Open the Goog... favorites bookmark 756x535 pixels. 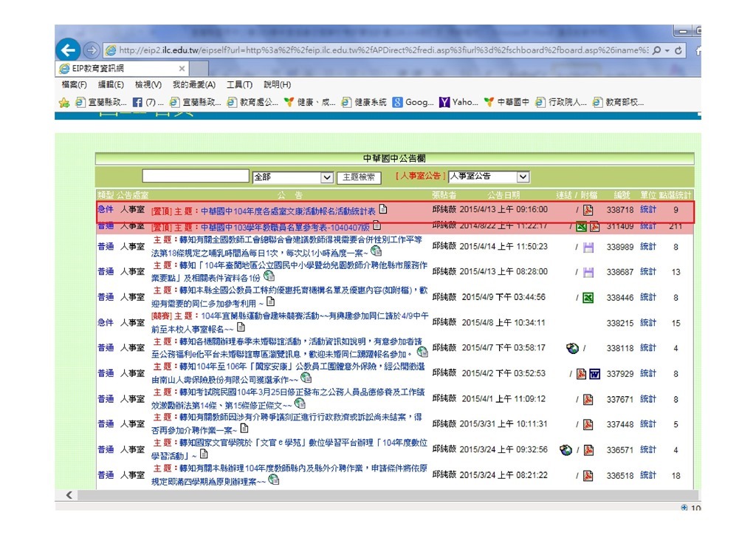click(x=413, y=102)
